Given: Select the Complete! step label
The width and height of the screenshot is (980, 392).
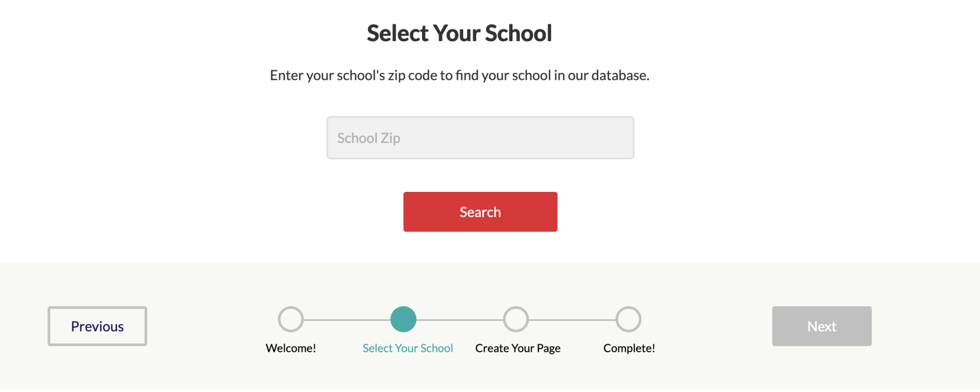Looking at the screenshot, I should pyautogui.click(x=629, y=348).
